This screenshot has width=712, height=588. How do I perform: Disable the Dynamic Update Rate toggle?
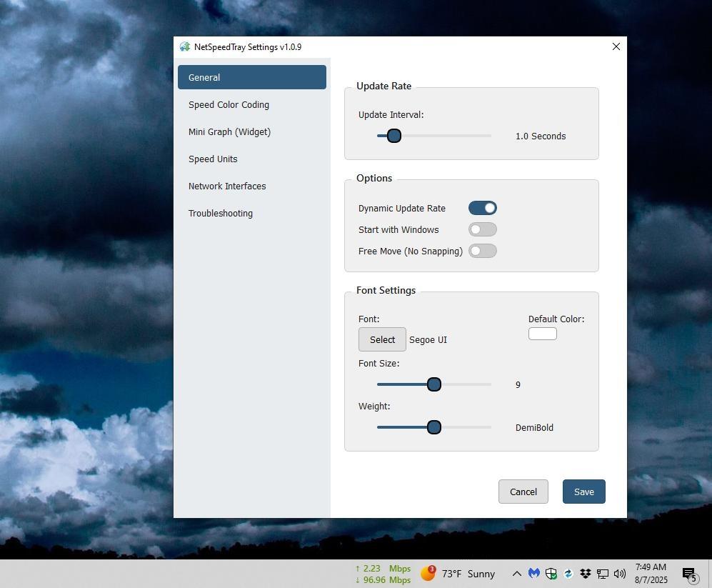point(483,208)
